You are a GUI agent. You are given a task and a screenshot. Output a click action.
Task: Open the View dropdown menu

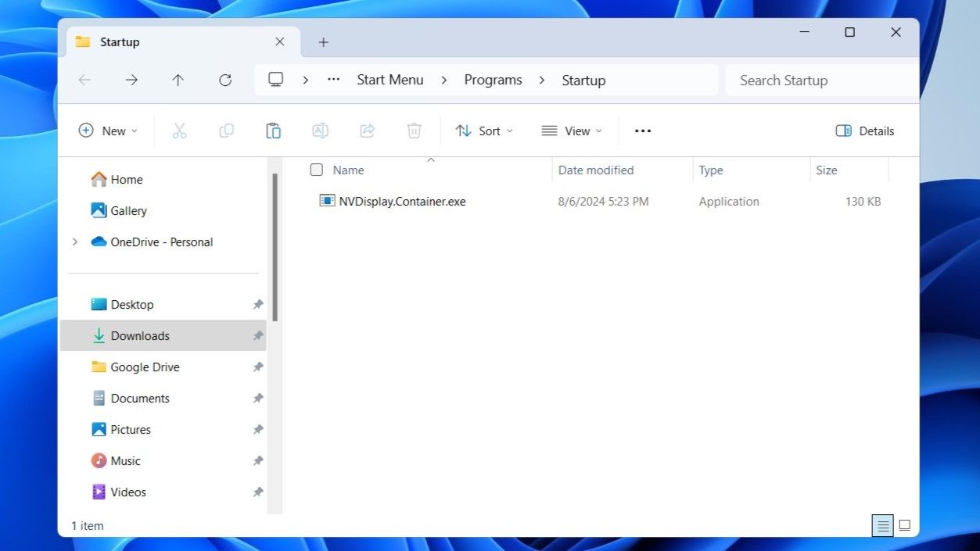pos(572,131)
